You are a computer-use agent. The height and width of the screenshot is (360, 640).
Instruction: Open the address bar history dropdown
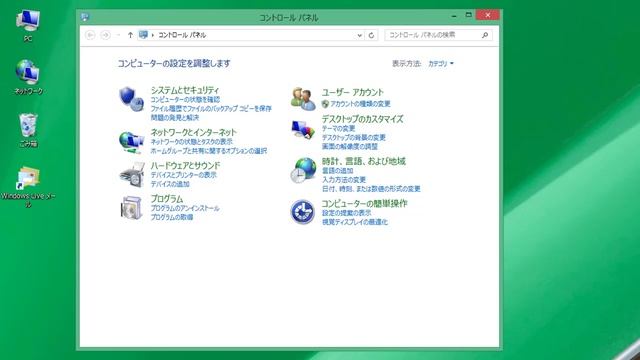(359, 36)
